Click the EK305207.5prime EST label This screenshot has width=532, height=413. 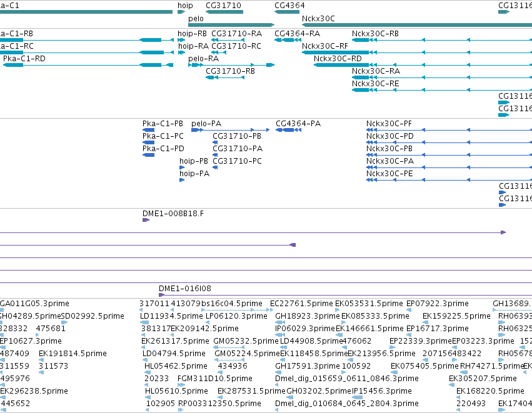(483, 379)
